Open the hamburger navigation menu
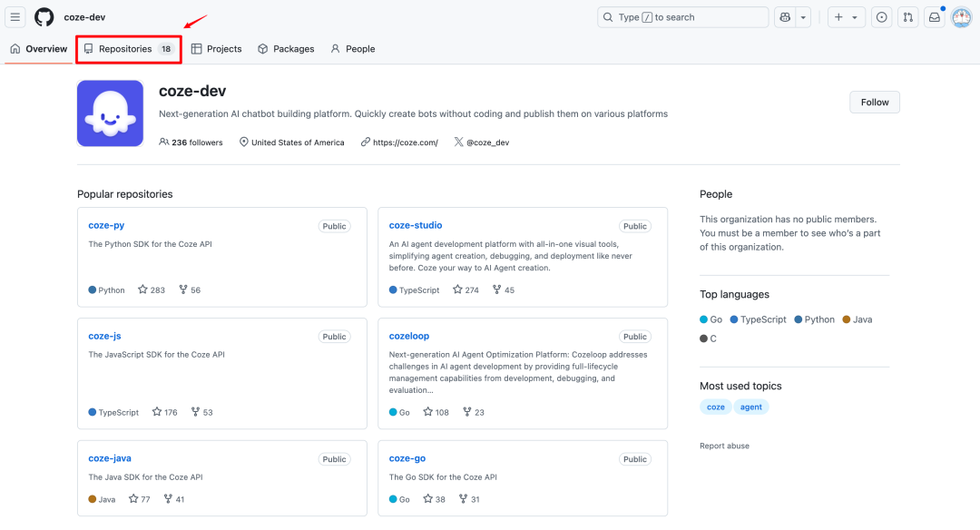This screenshot has width=980, height=530. pos(15,17)
